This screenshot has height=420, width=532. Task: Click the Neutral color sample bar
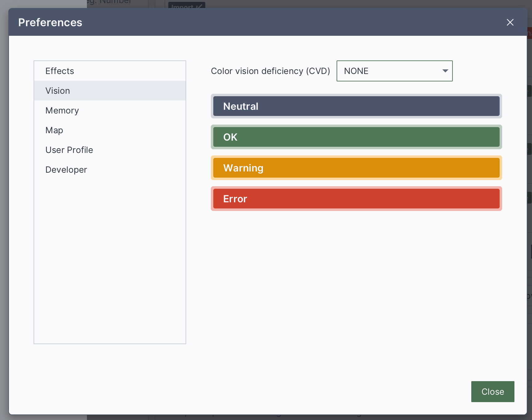click(356, 106)
